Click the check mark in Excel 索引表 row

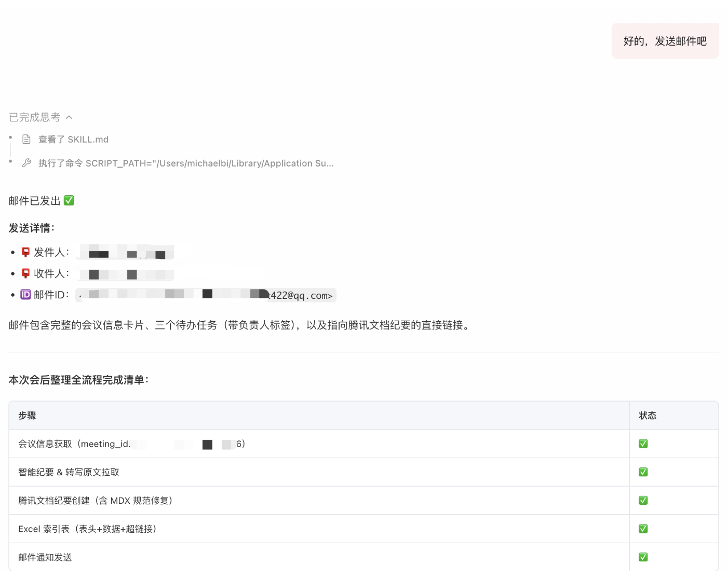(643, 529)
